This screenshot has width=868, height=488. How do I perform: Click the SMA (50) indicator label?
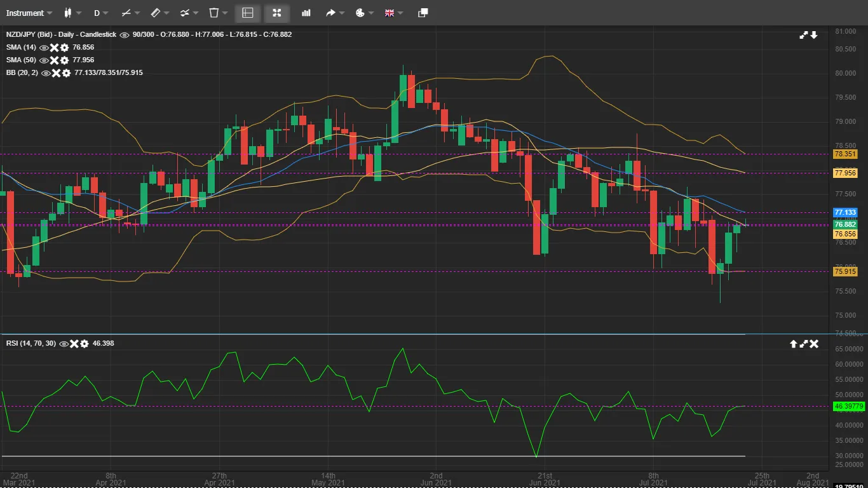coord(21,60)
